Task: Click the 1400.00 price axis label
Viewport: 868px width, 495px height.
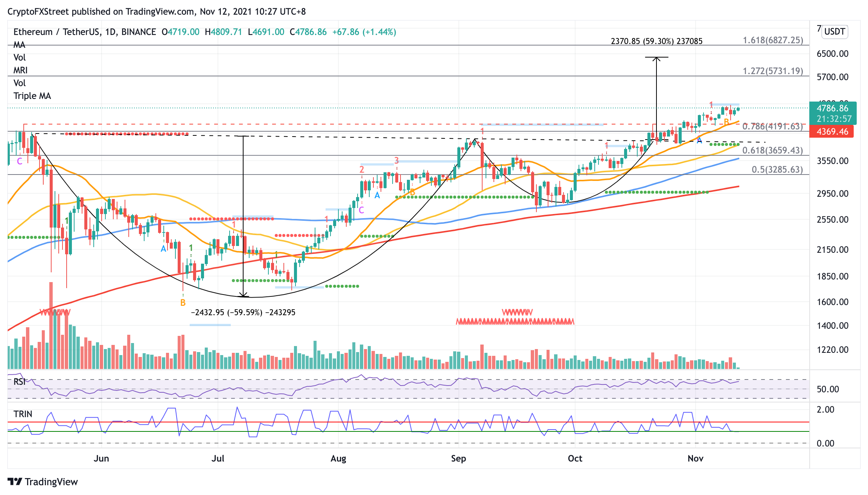Action: point(833,326)
